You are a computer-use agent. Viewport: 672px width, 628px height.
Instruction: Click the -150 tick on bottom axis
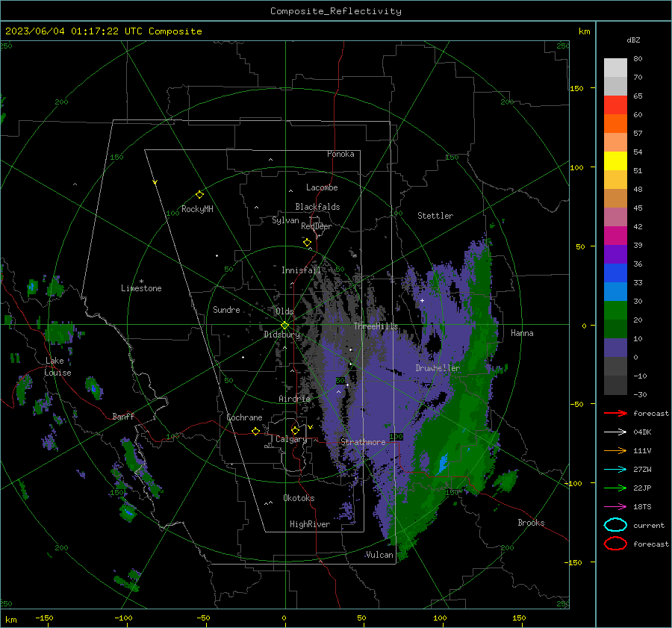[x=44, y=618]
